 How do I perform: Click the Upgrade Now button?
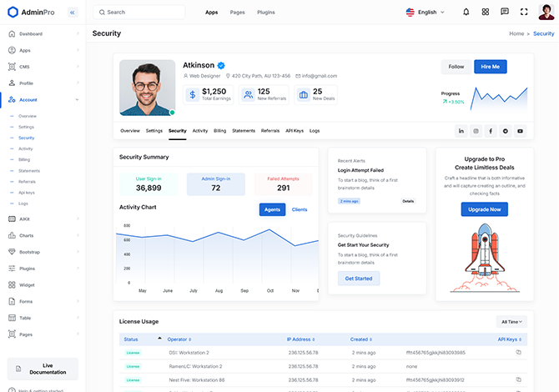coord(484,209)
